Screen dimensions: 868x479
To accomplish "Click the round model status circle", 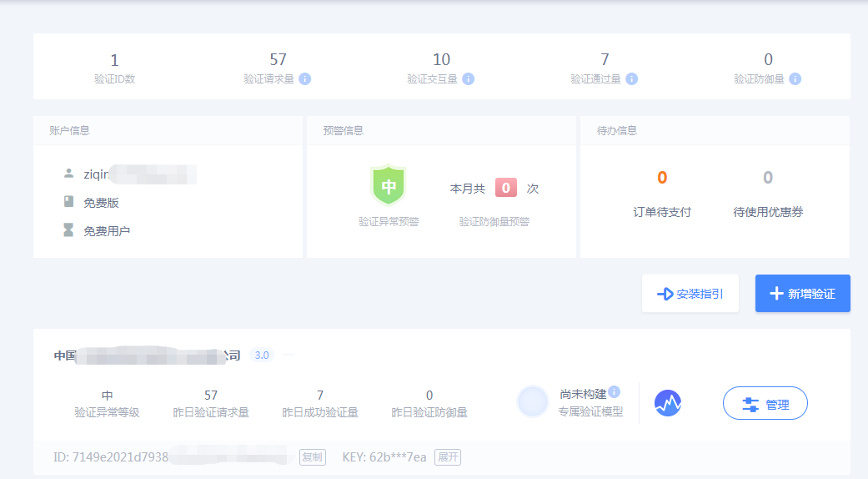I will (x=532, y=401).
